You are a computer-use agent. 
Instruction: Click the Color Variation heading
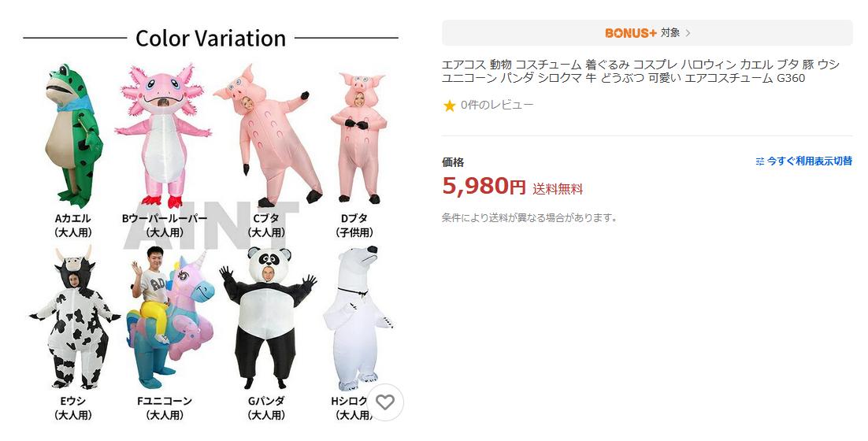(210, 38)
